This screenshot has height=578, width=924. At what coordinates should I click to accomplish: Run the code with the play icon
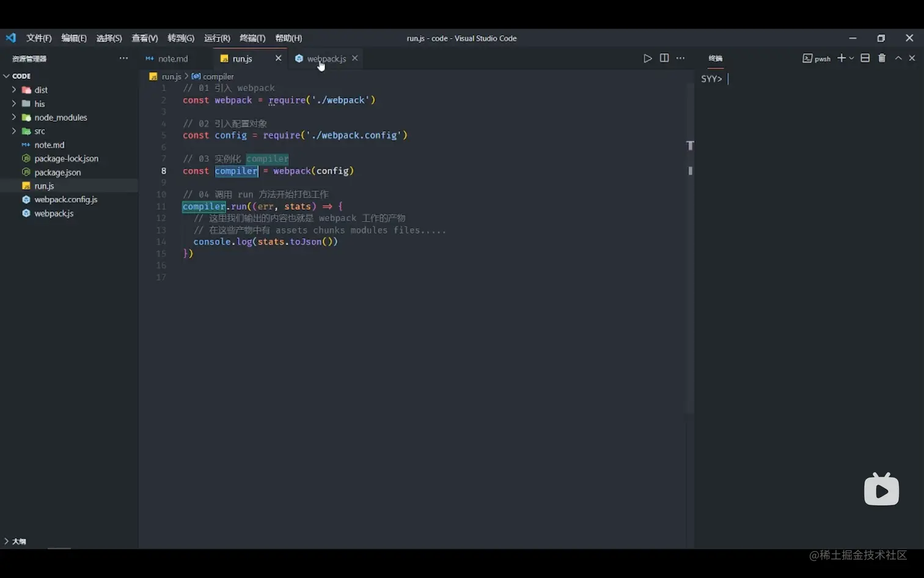[647, 58]
